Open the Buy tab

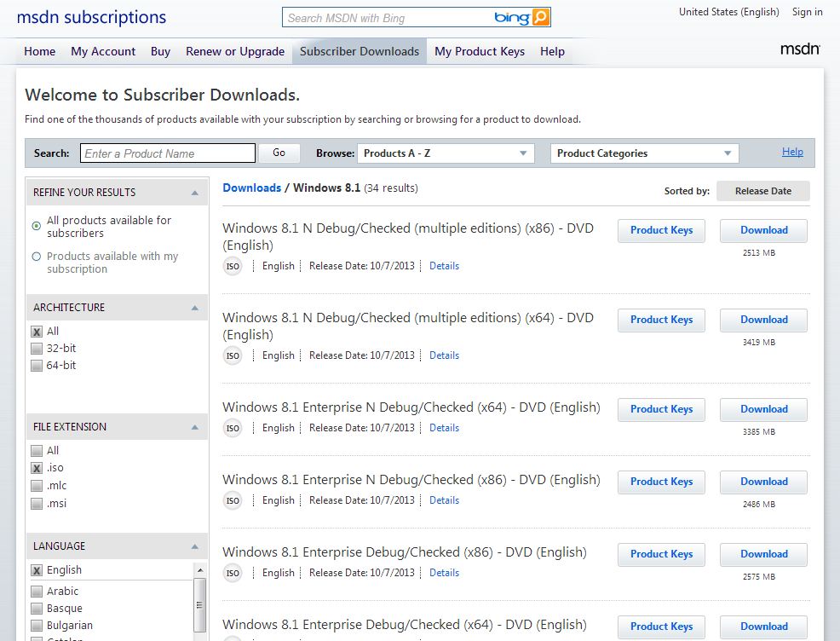click(x=160, y=51)
